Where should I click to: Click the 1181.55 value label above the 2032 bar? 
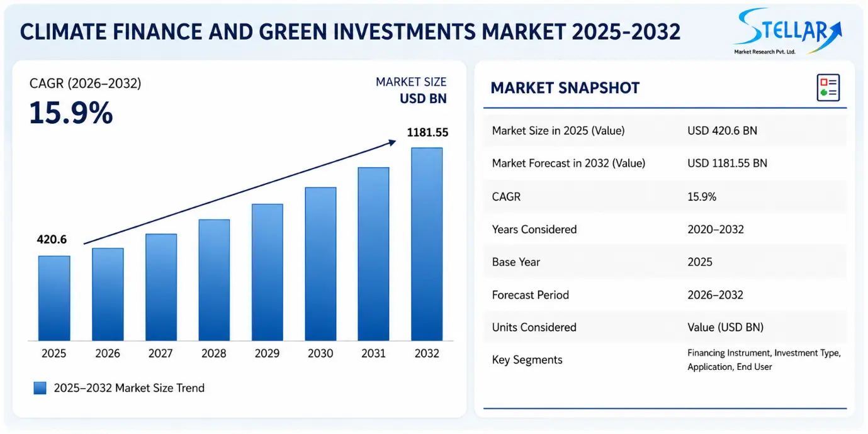click(x=427, y=132)
